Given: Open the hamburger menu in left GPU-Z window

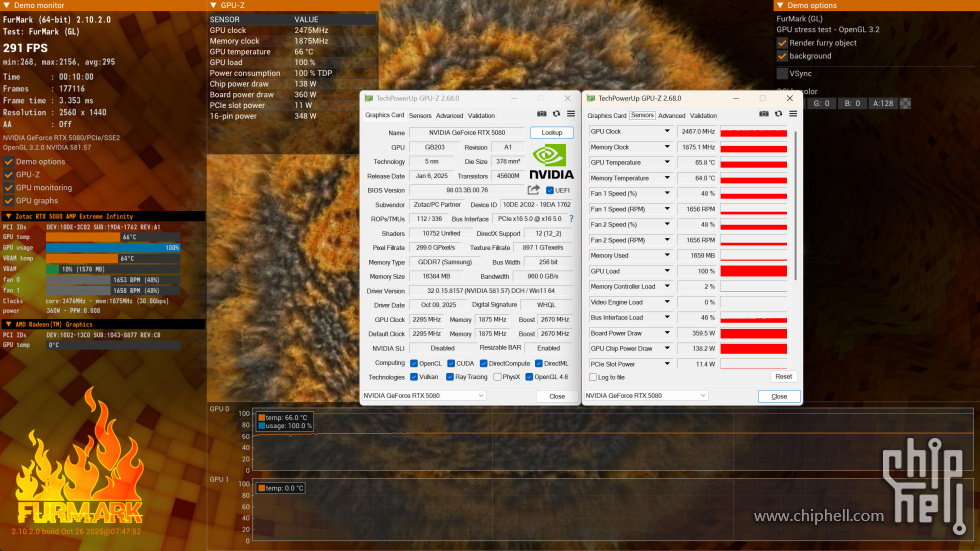Looking at the screenshot, I should tap(568, 114).
